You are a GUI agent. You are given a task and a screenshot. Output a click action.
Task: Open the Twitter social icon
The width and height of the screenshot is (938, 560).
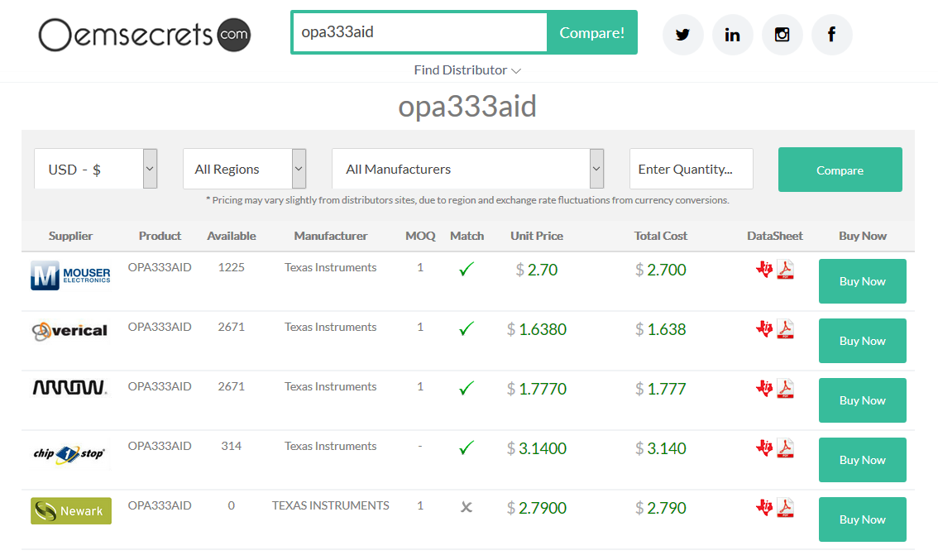[682, 35]
